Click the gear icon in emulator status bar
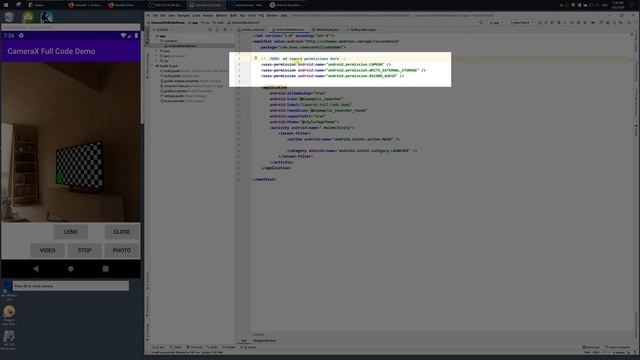 [x=21, y=36]
